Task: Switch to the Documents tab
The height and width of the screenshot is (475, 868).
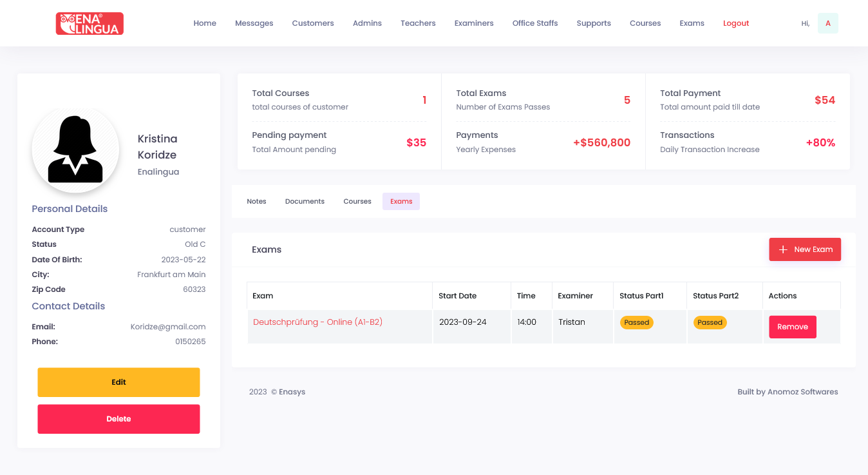Action: point(304,201)
